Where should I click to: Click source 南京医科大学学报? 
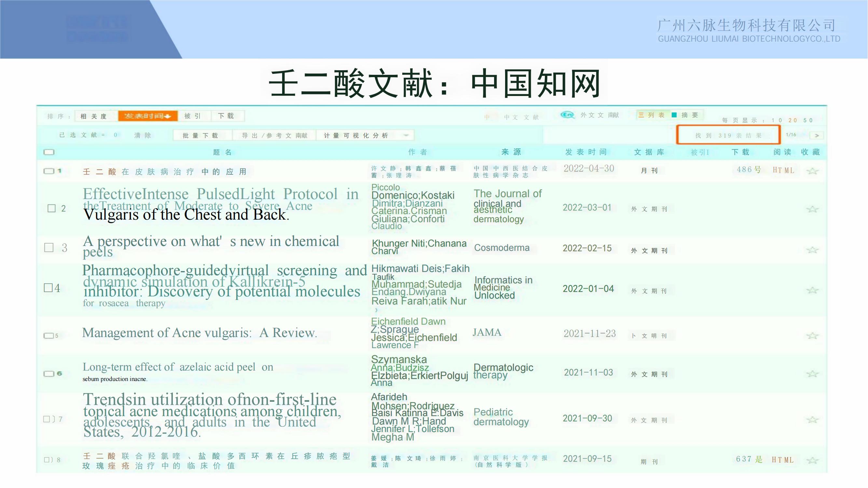pyautogui.click(x=511, y=461)
